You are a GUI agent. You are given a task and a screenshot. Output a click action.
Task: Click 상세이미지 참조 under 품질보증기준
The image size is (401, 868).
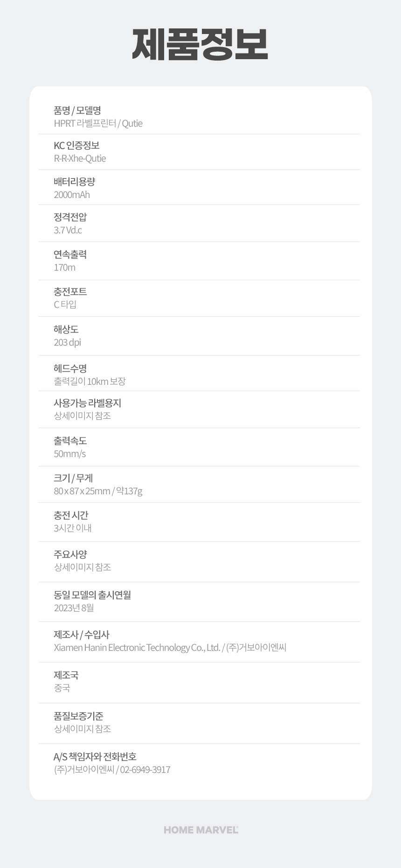pos(83,729)
